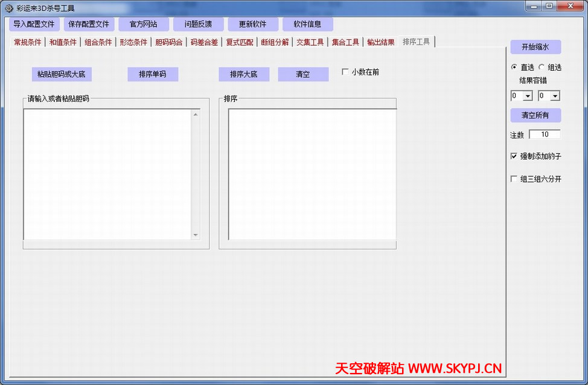This screenshot has height=385, width=588.
Task: Open the 复式匹配 tab
Action: 241,42
